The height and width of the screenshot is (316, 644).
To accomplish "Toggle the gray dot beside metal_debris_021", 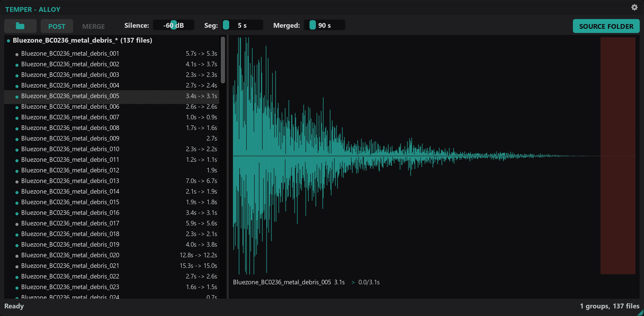I will coord(17,267).
